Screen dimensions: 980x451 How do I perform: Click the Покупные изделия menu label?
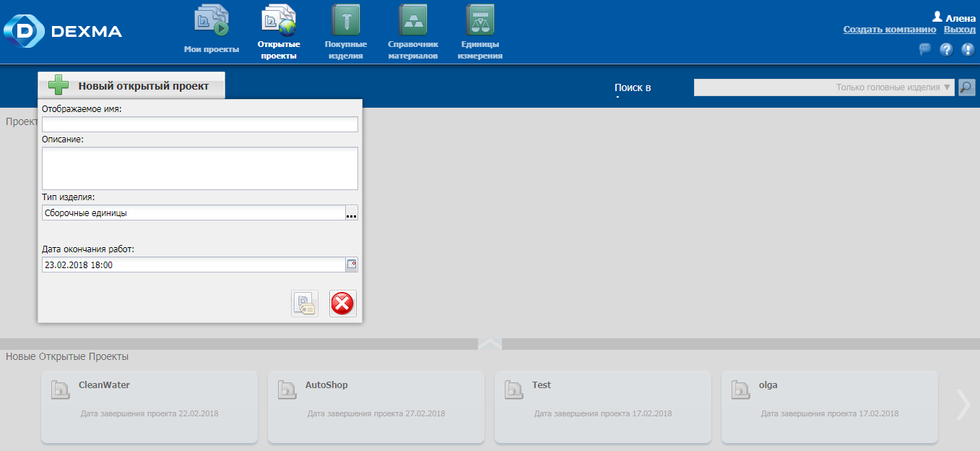(x=346, y=50)
